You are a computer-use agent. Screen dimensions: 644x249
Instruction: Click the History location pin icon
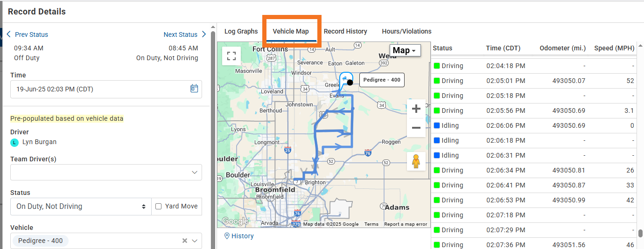click(x=227, y=236)
